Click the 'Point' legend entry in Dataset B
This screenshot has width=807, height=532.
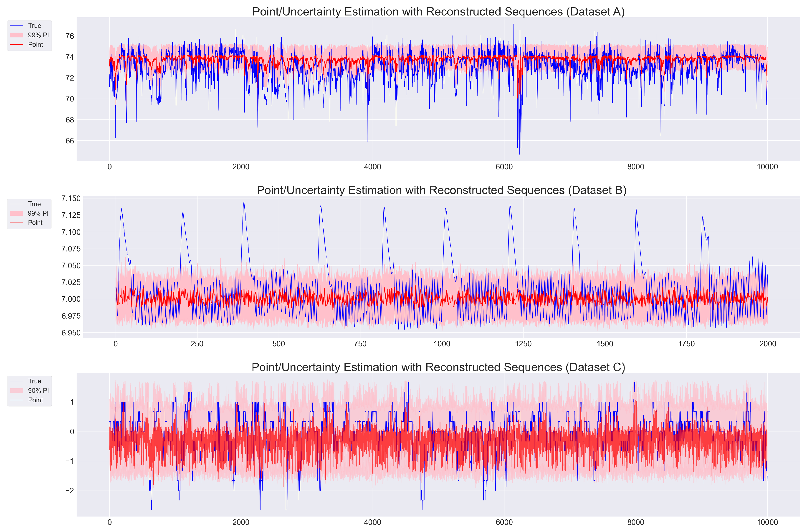[35, 223]
